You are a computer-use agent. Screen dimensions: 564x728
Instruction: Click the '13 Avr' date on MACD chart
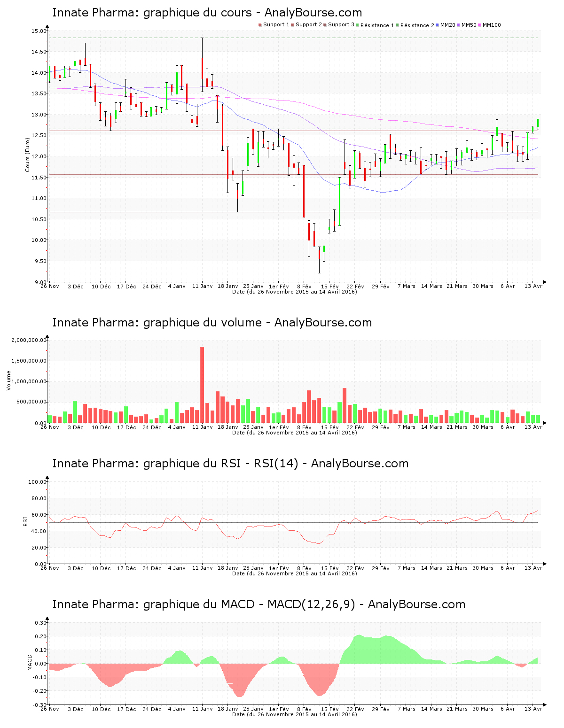tap(533, 709)
